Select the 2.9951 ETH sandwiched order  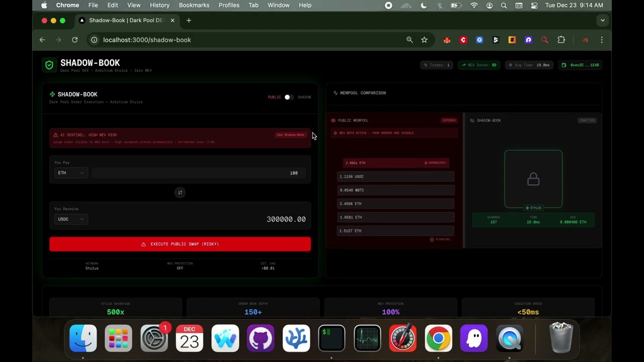pos(395,163)
